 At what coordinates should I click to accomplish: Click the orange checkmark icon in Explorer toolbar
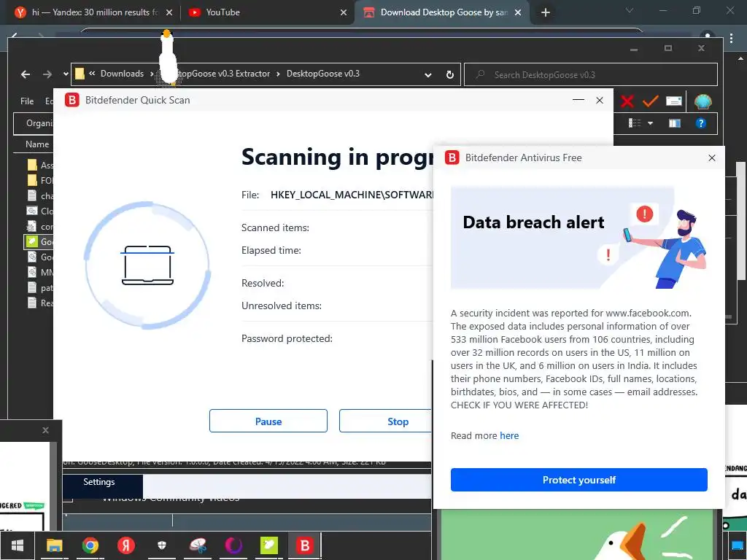(x=650, y=101)
